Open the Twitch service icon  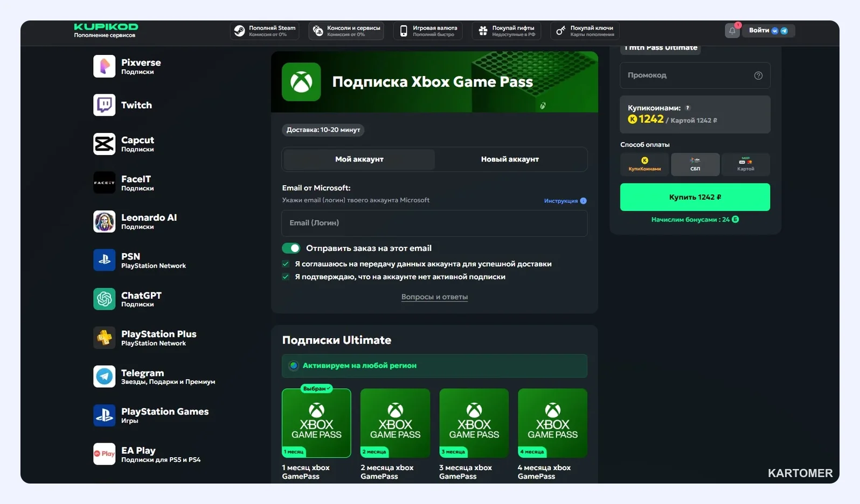pos(104,105)
